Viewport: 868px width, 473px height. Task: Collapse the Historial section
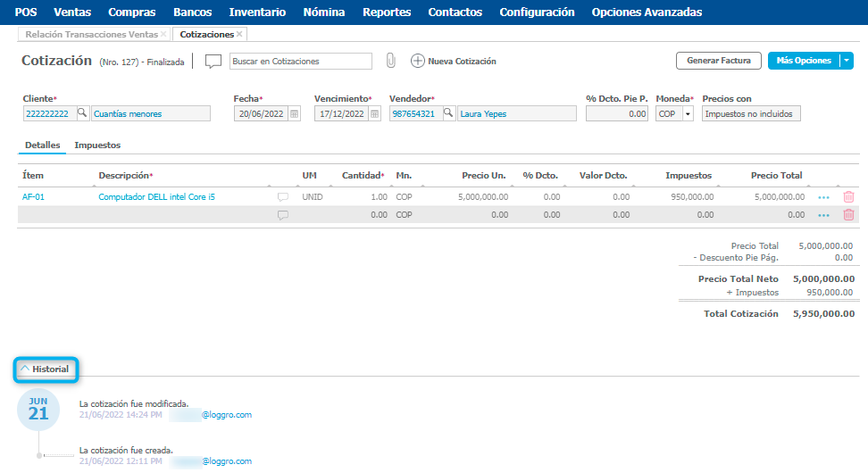pos(45,369)
